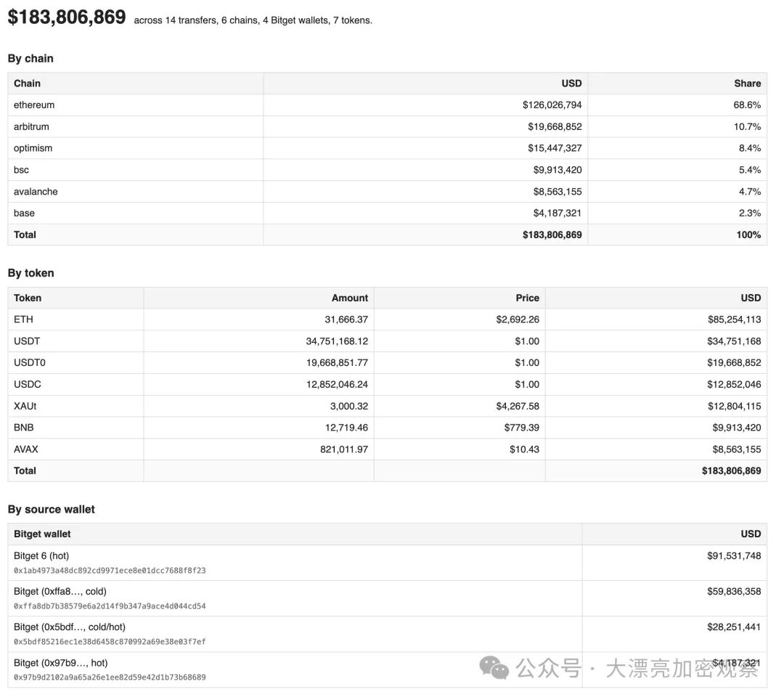Image resolution: width=784 pixels, height=700 pixels.
Task: Select the 'USDT0' token row label
Action: click(x=30, y=362)
